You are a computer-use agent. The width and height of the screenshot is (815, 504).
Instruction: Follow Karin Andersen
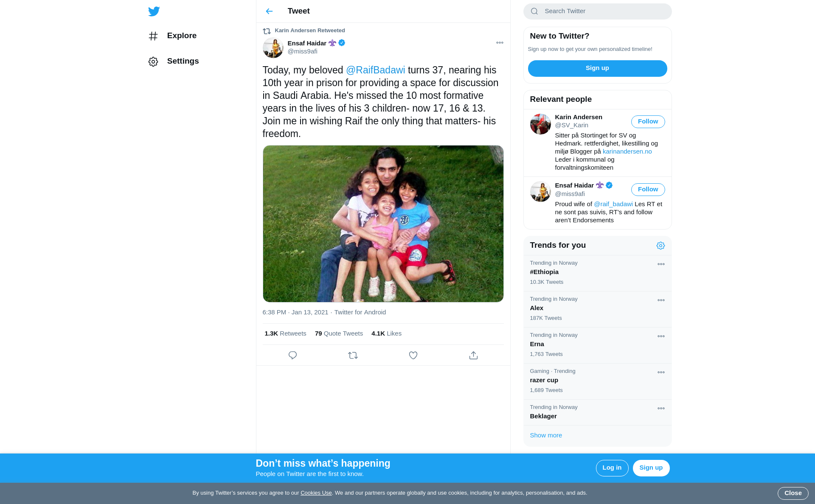point(648,122)
